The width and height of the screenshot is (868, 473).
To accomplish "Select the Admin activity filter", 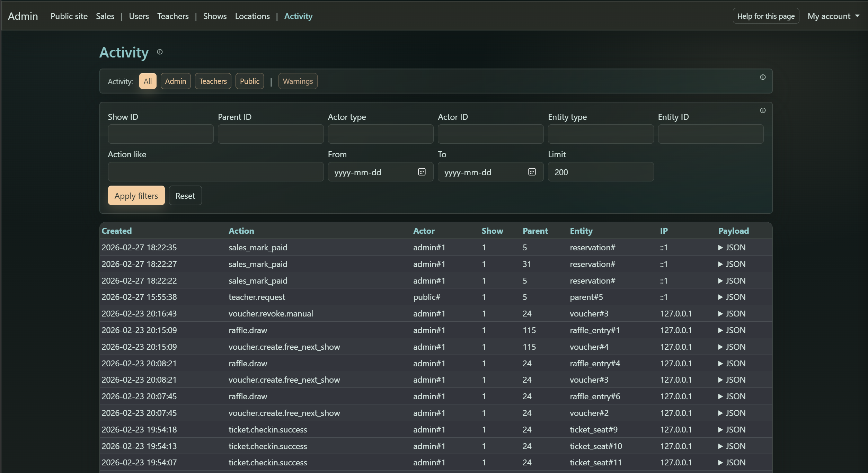I will coord(176,81).
